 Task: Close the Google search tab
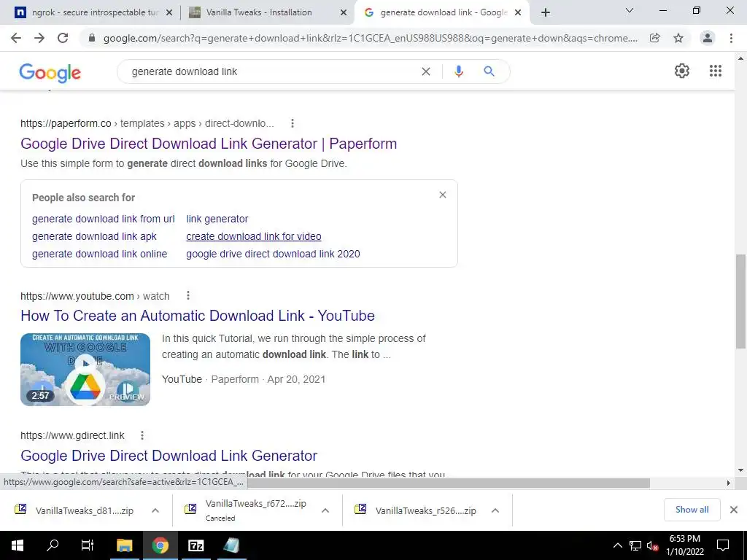click(518, 13)
